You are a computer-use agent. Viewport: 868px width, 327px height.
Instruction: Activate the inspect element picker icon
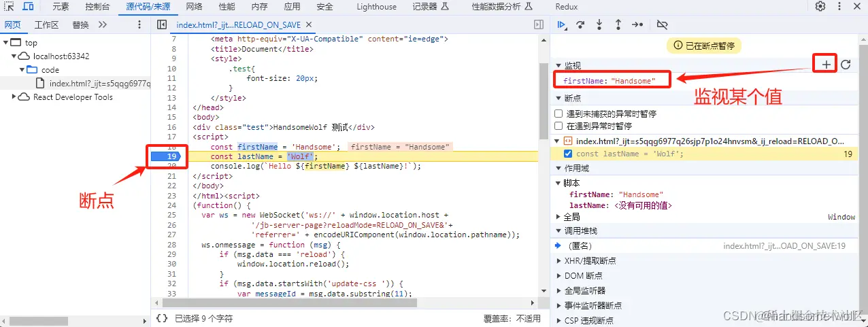click(x=10, y=6)
